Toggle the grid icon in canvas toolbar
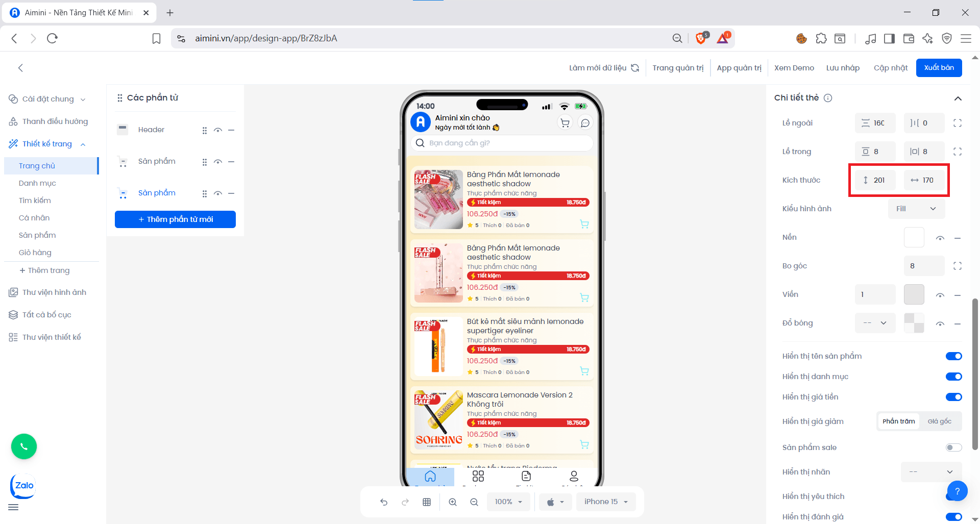Screen dimensions: 980x524 point(427,502)
